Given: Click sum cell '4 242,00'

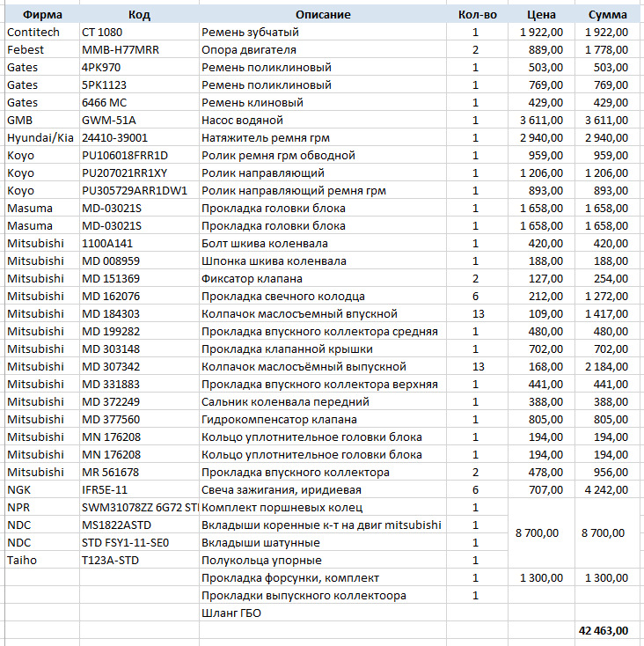Looking at the screenshot, I should pyautogui.click(x=609, y=490).
